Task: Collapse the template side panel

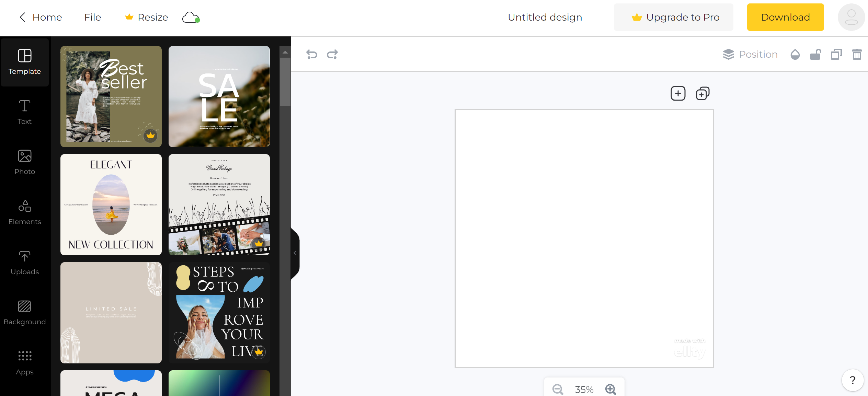Action: coord(295,253)
